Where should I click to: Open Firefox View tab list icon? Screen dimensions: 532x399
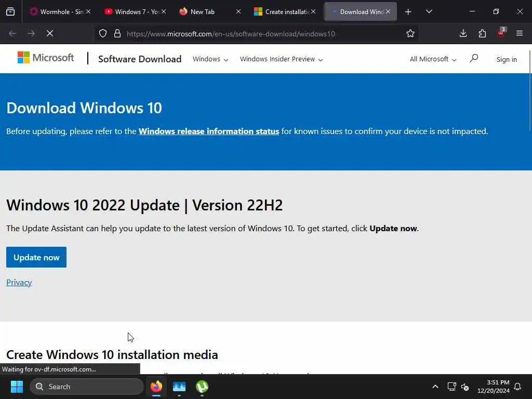tap(10, 12)
